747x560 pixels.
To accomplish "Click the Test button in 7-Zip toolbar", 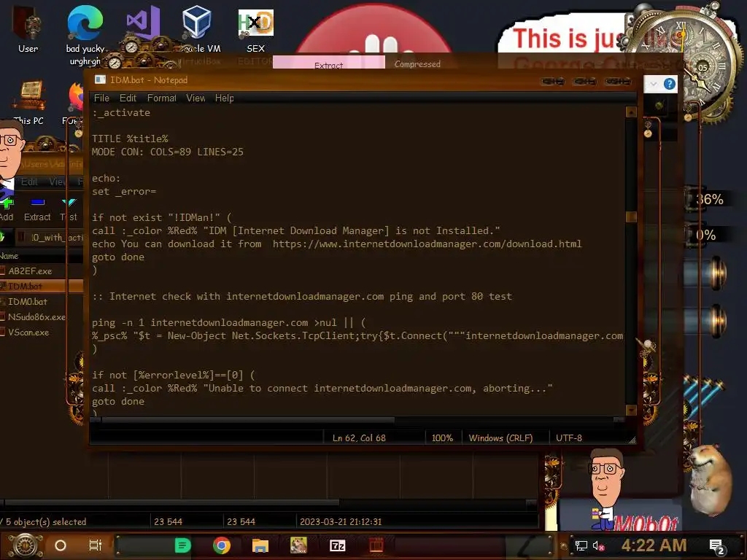I will 69,209.
